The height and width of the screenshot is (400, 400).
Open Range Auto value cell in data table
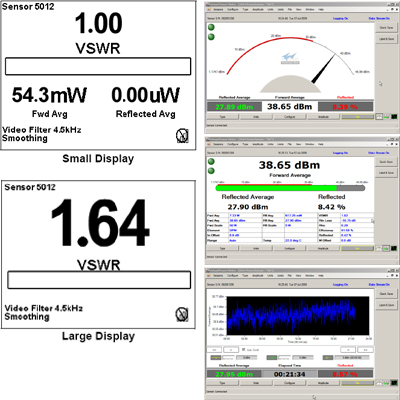point(245,240)
